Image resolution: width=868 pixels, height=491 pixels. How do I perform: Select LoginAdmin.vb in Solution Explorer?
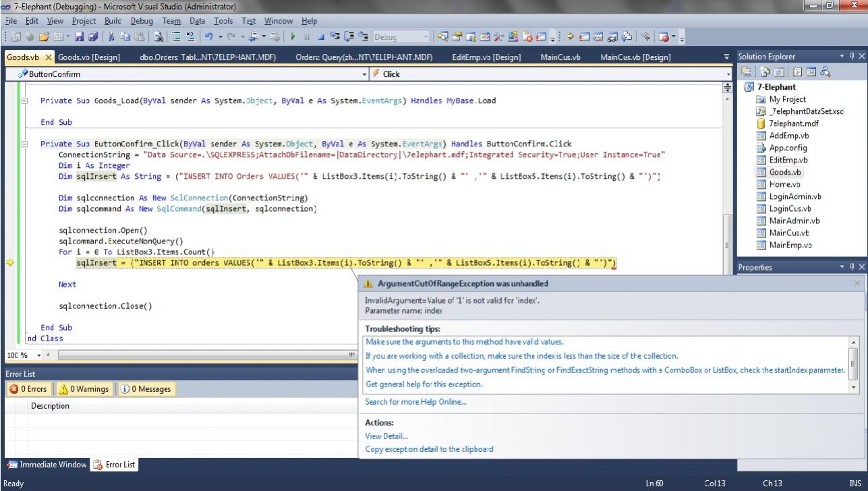click(x=794, y=196)
